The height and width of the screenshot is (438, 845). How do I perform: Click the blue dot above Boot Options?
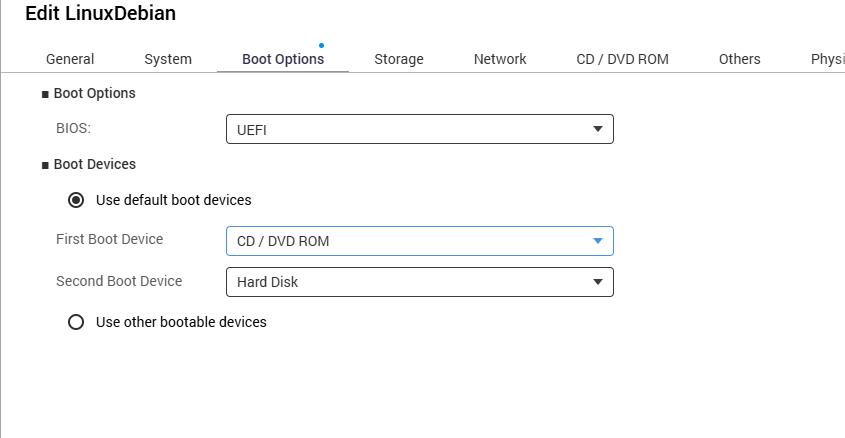[321, 45]
